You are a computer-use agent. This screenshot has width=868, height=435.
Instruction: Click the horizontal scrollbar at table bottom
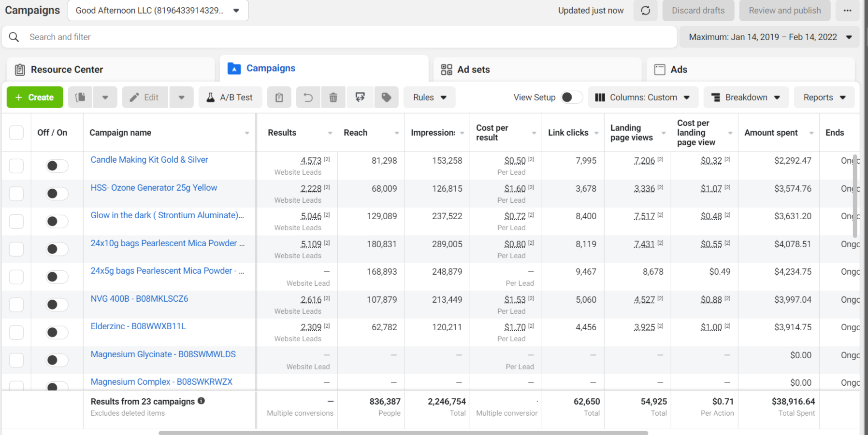click(x=403, y=433)
